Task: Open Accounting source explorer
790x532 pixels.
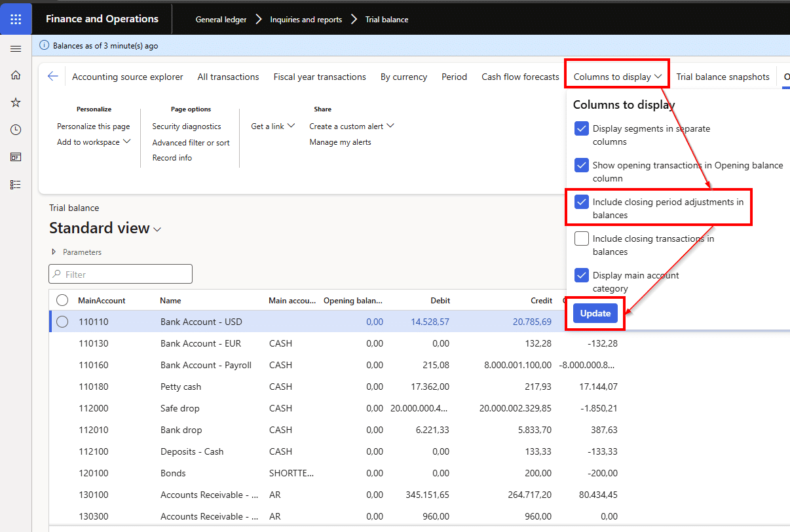Action: pyautogui.click(x=128, y=77)
